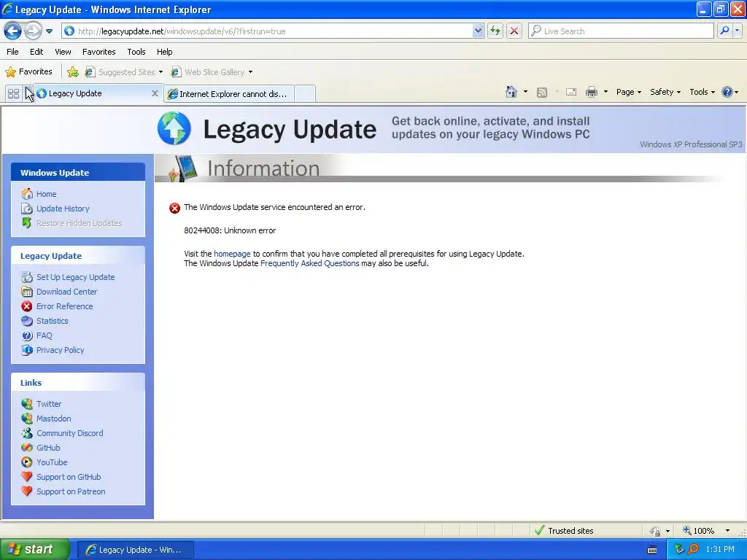Open the recent pages dropdown arrow
Viewport: 747px width, 560px height.
pyautogui.click(x=49, y=31)
